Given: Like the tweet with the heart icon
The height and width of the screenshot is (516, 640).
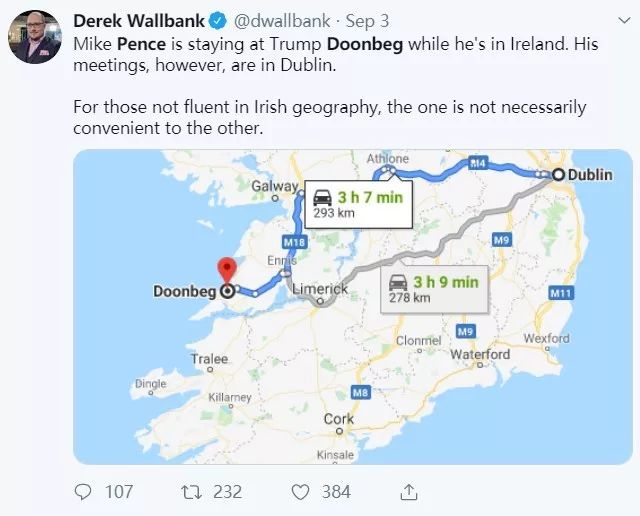Looking at the screenshot, I should click(x=300, y=492).
